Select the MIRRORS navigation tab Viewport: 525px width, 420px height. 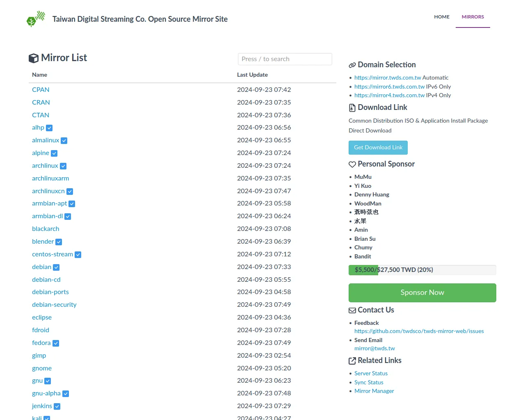click(x=472, y=17)
